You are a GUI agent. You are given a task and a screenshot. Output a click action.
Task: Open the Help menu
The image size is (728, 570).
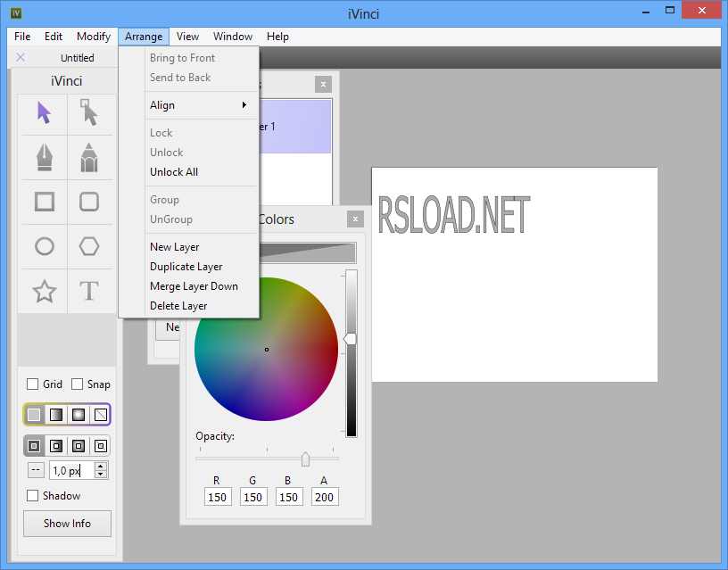click(277, 37)
